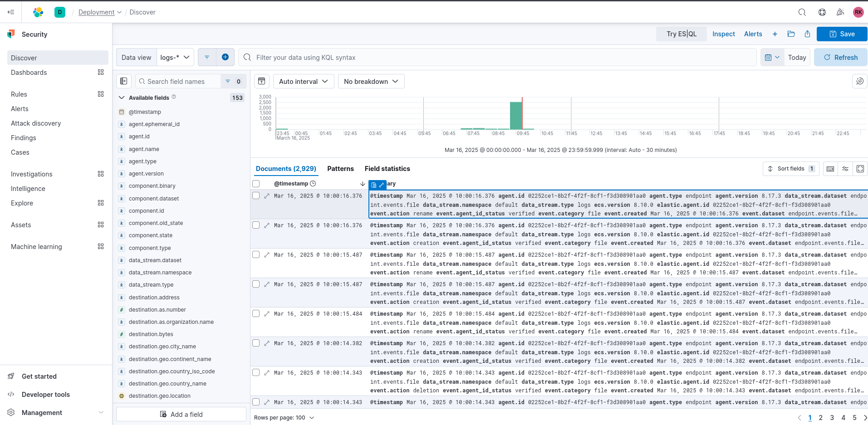Enter full screen grid icon

(x=860, y=169)
